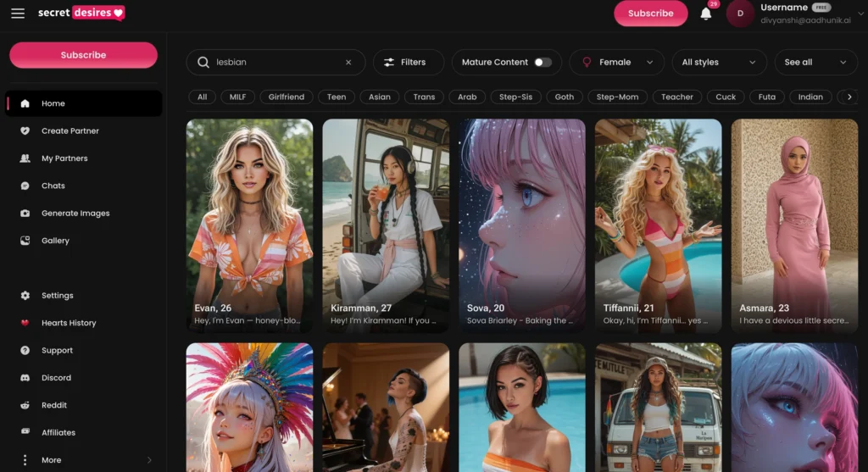Select the Teacher tag
This screenshot has height=472, width=868.
click(677, 97)
